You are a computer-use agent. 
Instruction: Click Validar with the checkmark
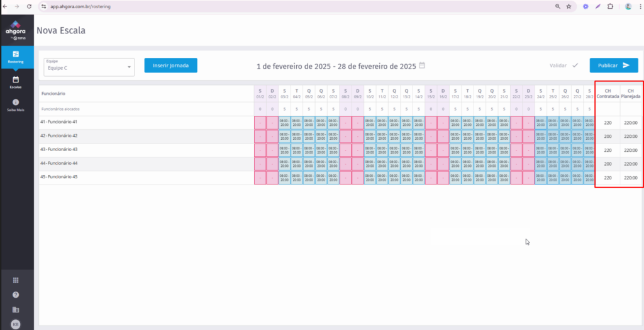pos(563,65)
